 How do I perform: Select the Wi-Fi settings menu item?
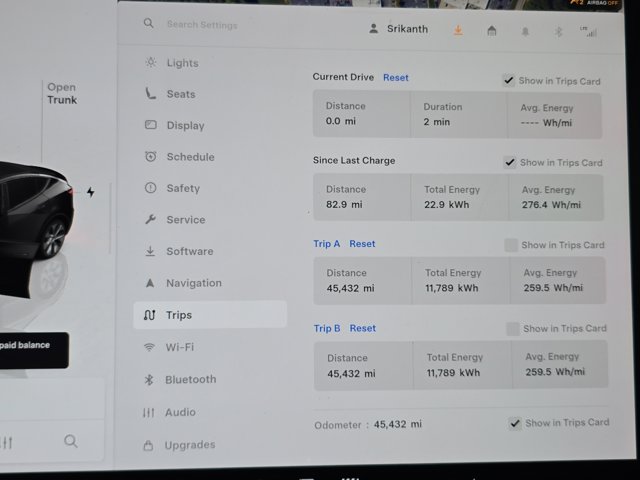[x=179, y=347]
